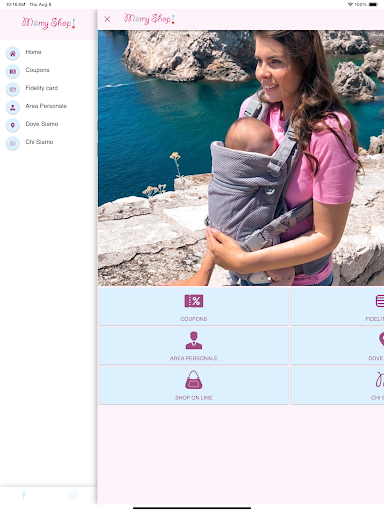Tap the Home icon in the sidebar
The image size is (384, 512).
coord(13,53)
